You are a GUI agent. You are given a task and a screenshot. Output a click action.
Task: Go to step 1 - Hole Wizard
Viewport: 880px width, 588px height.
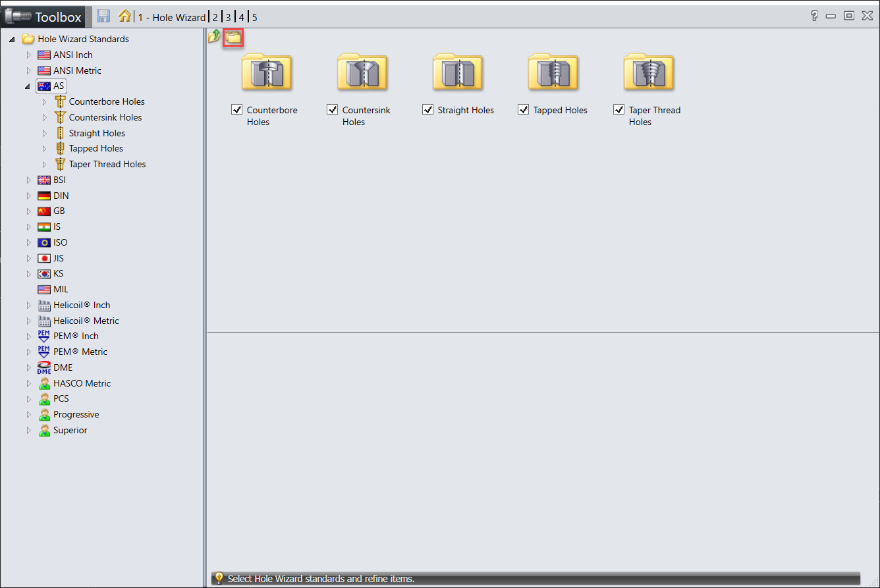tap(171, 18)
